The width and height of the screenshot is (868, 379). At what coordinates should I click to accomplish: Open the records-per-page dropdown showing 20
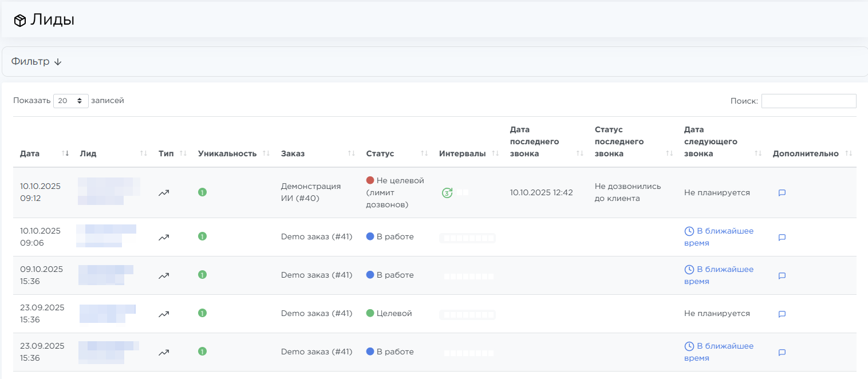point(71,101)
